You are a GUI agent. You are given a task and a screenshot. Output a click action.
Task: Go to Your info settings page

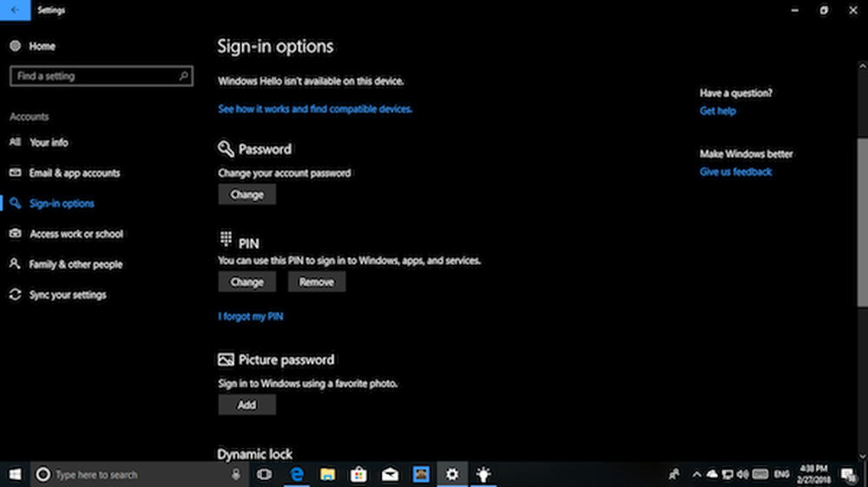coord(49,142)
